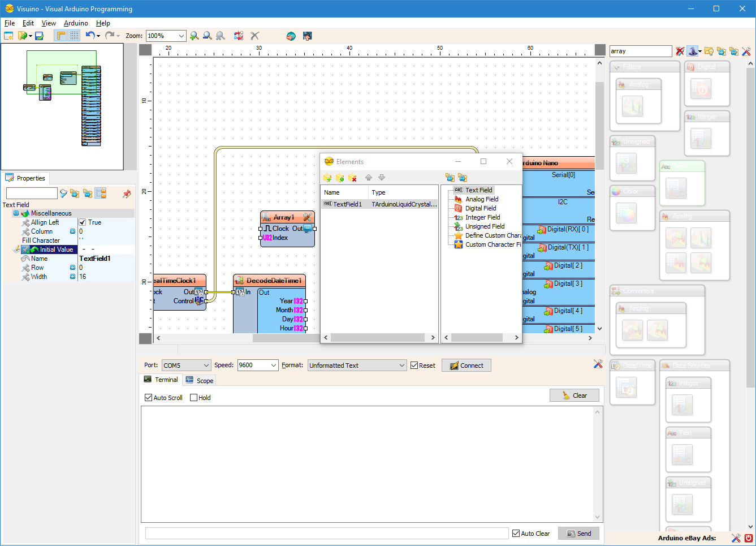756x546 pixels.
Task: Click the red-blue arrange components icon
Action: (239, 36)
